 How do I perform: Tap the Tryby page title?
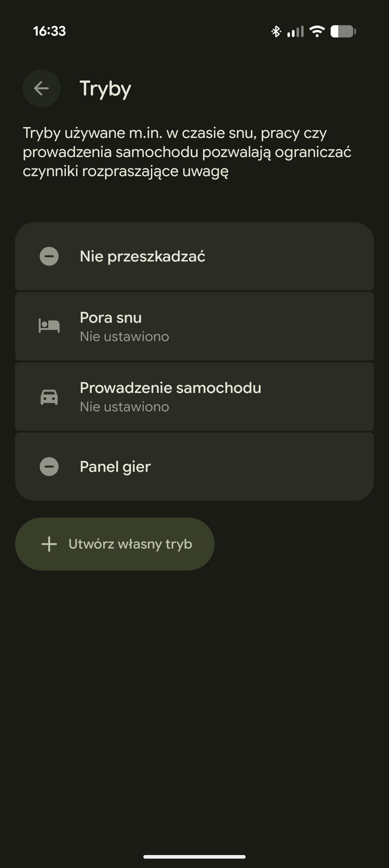click(105, 89)
